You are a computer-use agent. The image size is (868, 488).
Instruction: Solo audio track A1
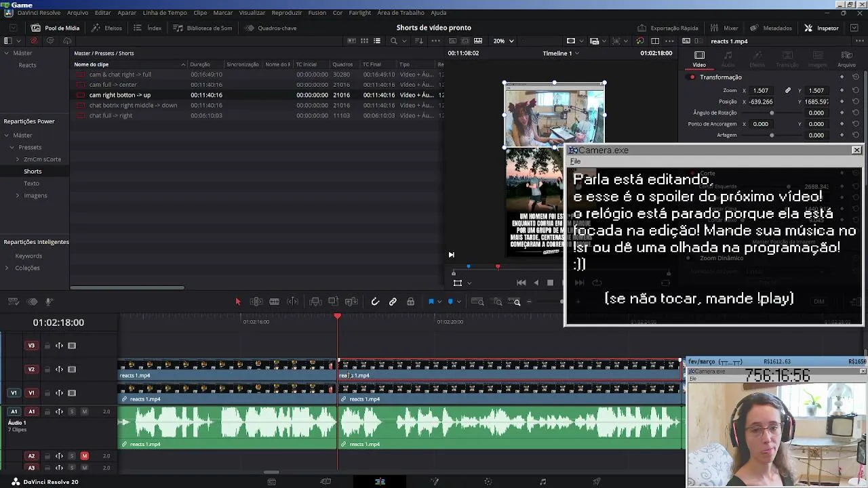click(72, 411)
